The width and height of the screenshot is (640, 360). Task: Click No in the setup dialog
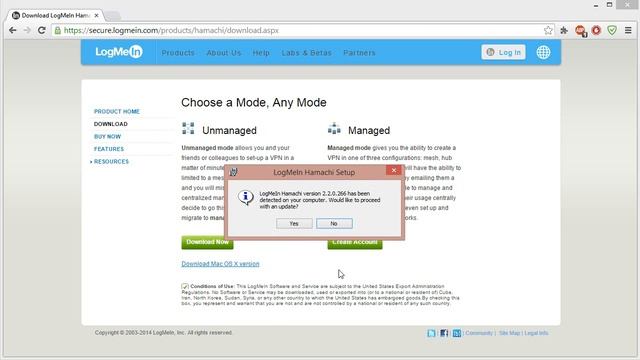[x=334, y=223]
